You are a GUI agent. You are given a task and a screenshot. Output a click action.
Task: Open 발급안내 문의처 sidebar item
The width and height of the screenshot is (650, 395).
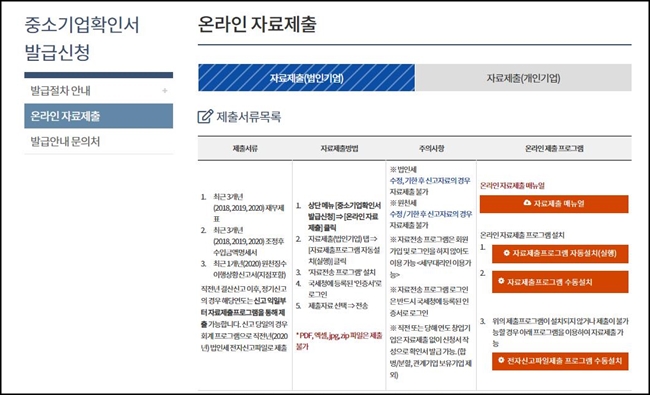[99, 141]
